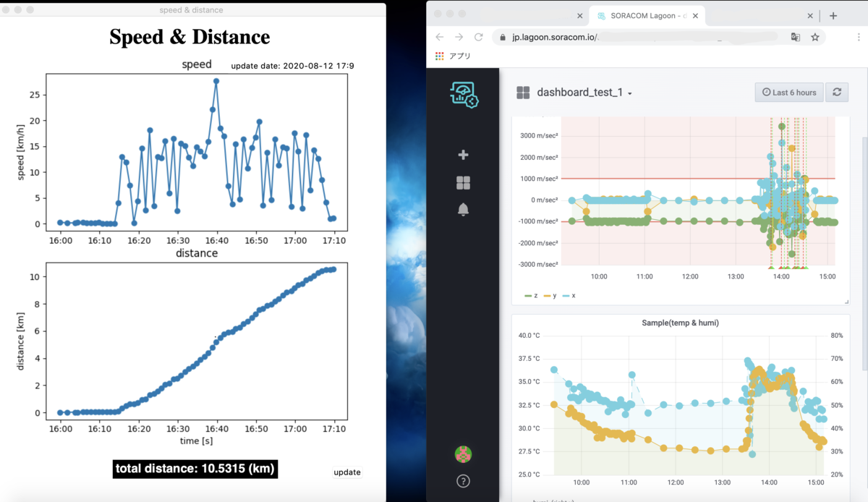Click the Sample(temp & humi) panel title
This screenshot has width=868, height=502.
coord(681,323)
